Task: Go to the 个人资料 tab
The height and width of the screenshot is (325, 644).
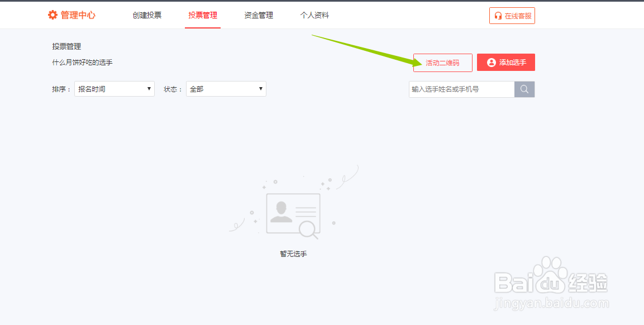Action: pos(314,15)
